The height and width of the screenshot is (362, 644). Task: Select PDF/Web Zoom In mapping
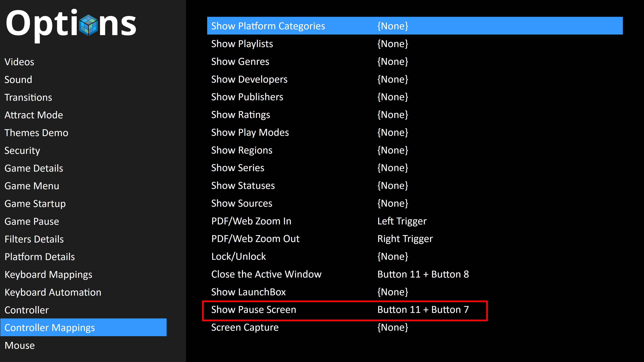415,221
